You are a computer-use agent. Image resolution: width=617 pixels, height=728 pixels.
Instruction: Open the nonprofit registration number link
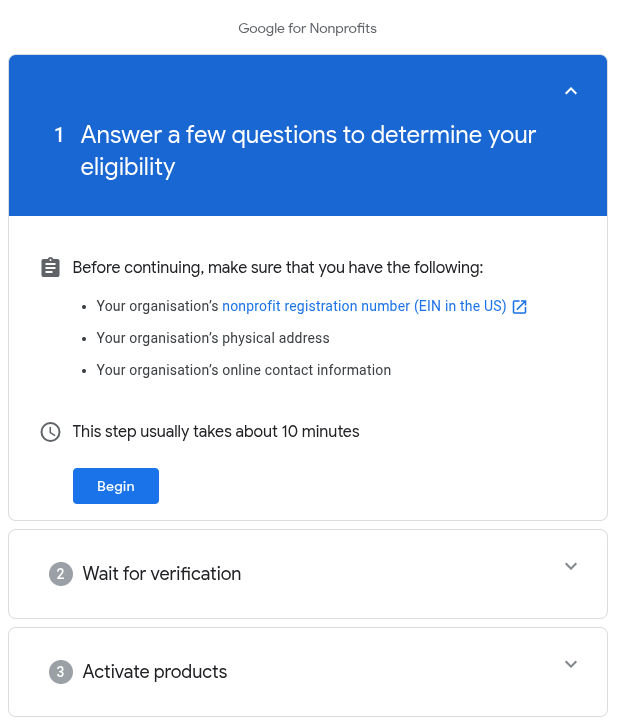pyautogui.click(x=364, y=306)
